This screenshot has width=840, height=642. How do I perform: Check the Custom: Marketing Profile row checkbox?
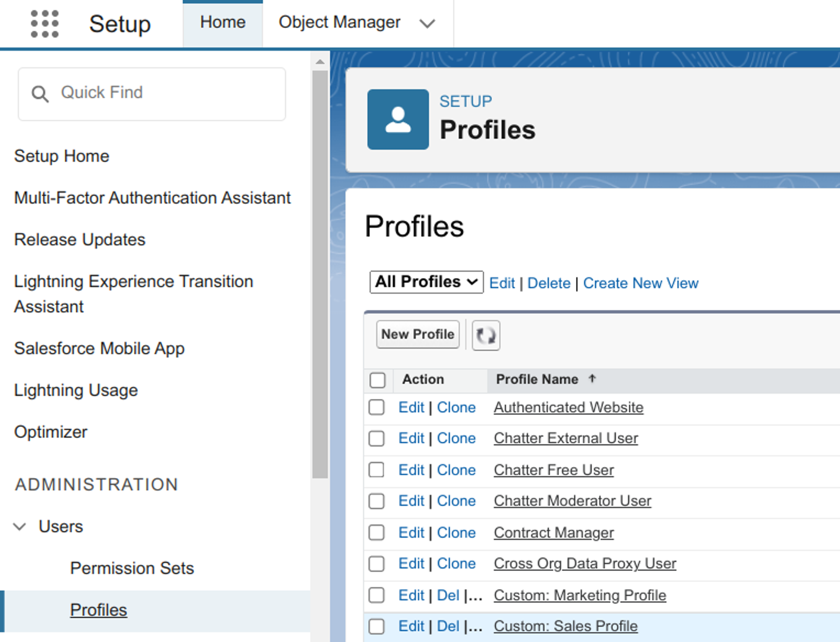pos(376,595)
